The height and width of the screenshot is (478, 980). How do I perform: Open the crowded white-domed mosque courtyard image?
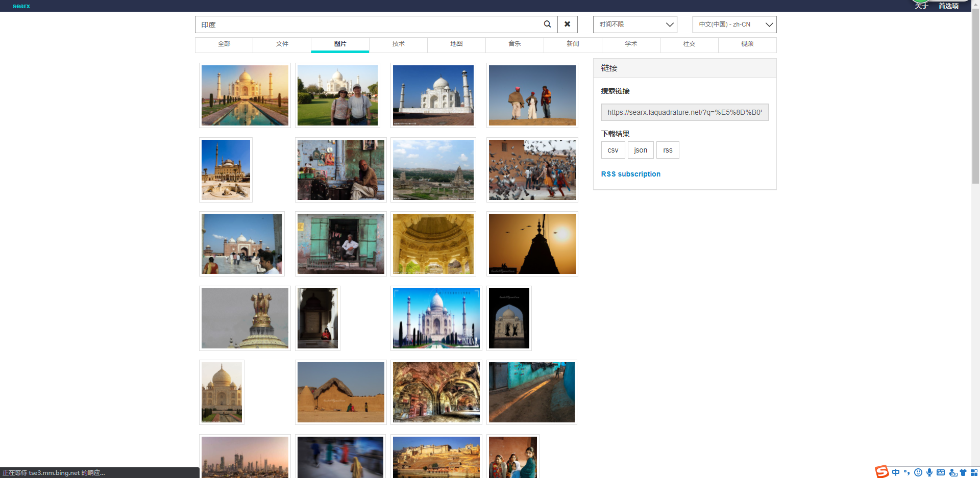(x=242, y=244)
